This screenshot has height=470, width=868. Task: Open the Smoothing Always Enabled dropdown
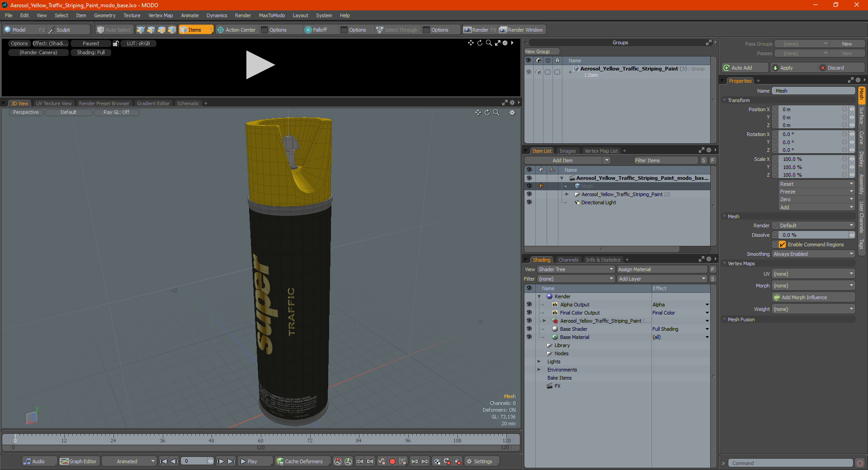pos(813,254)
